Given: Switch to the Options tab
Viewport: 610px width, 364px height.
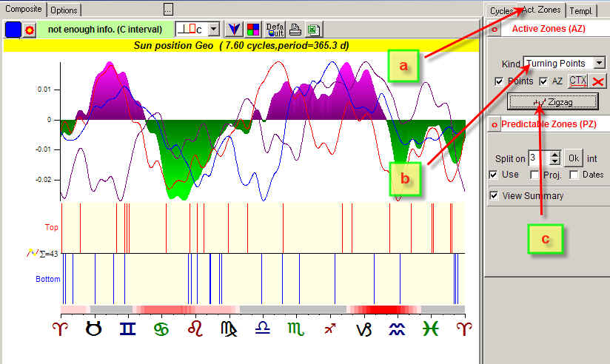Looking at the screenshot, I should click(65, 10).
